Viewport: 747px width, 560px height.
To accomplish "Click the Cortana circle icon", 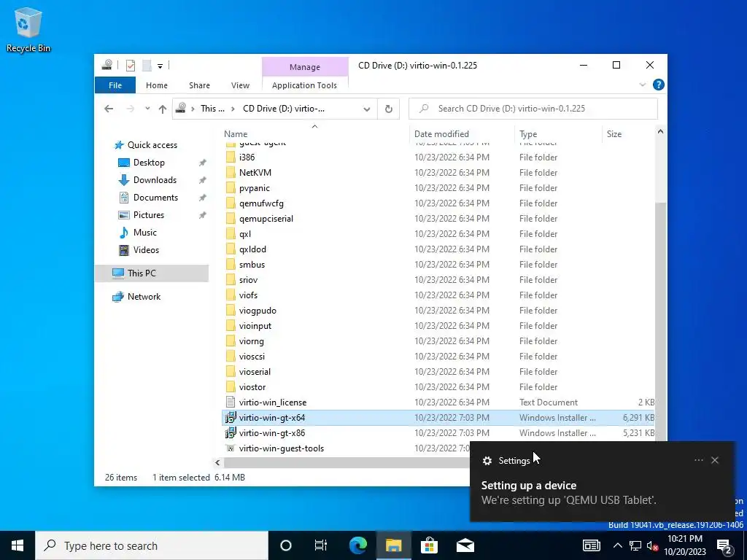I will coord(285,545).
